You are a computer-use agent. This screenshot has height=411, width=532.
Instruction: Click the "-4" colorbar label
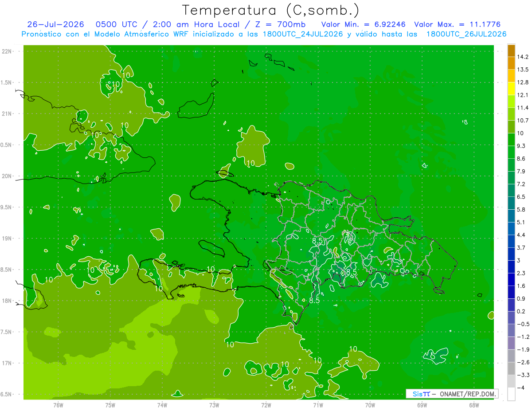coord(520,388)
